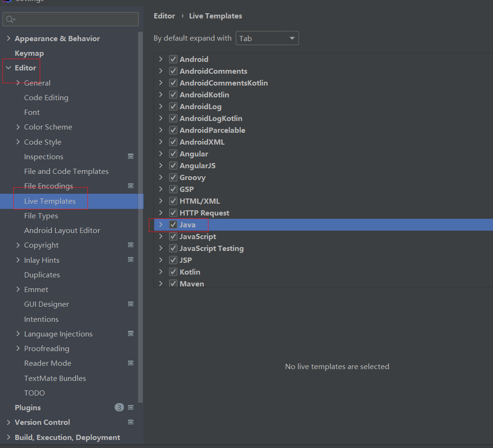Viewport: 493px width, 448px height.
Task: Open the Keymap settings page
Action: [x=29, y=53]
